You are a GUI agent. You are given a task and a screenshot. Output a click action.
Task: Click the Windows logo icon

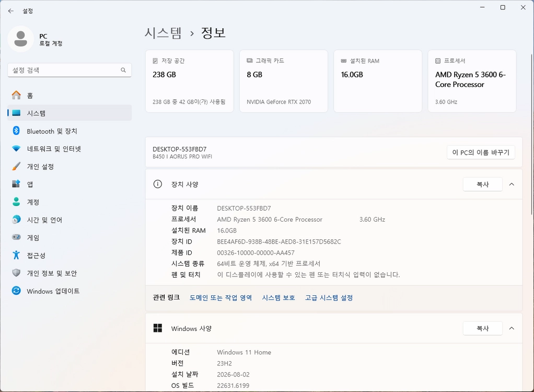(x=158, y=328)
